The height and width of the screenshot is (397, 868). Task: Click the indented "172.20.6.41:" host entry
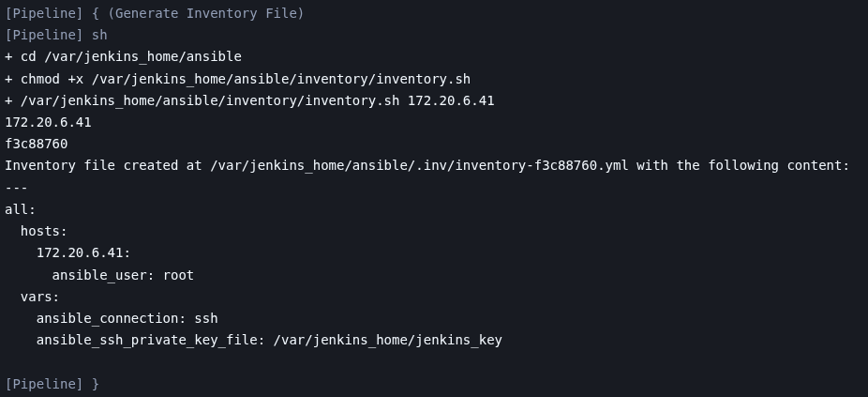[x=83, y=252]
